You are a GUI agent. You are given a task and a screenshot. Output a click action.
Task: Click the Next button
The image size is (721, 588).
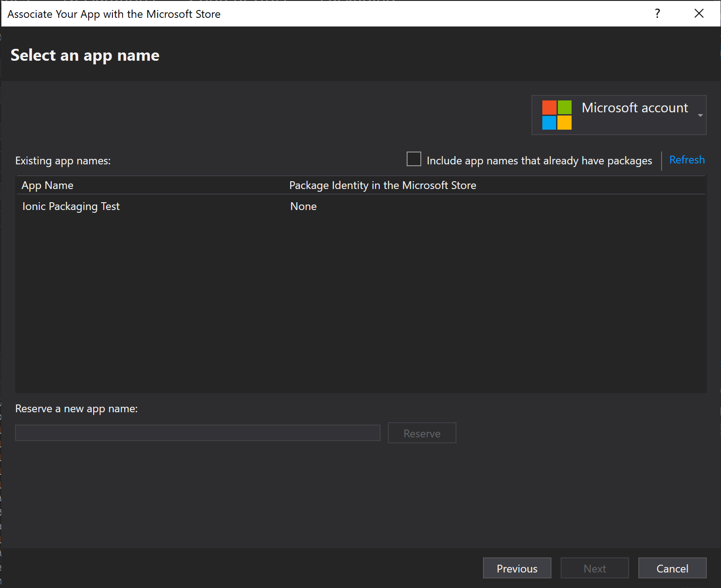[x=594, y=568]
